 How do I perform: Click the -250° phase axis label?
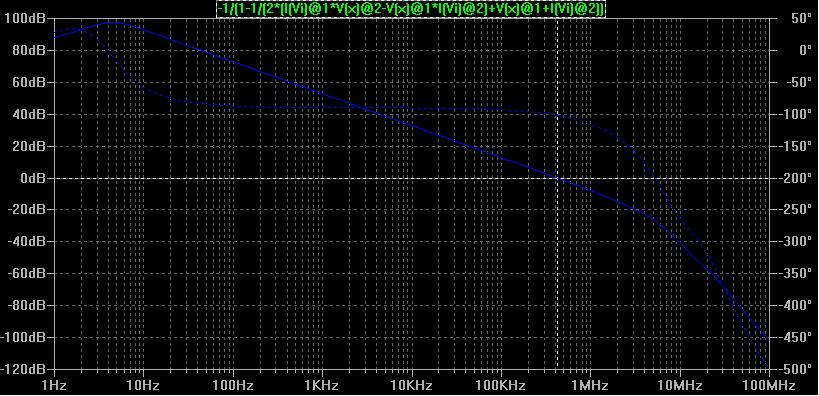[795, 209]
